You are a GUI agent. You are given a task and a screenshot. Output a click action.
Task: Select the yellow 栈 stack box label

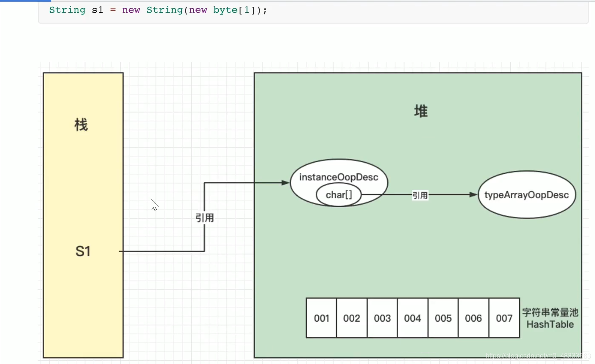[x=81, y=125]
